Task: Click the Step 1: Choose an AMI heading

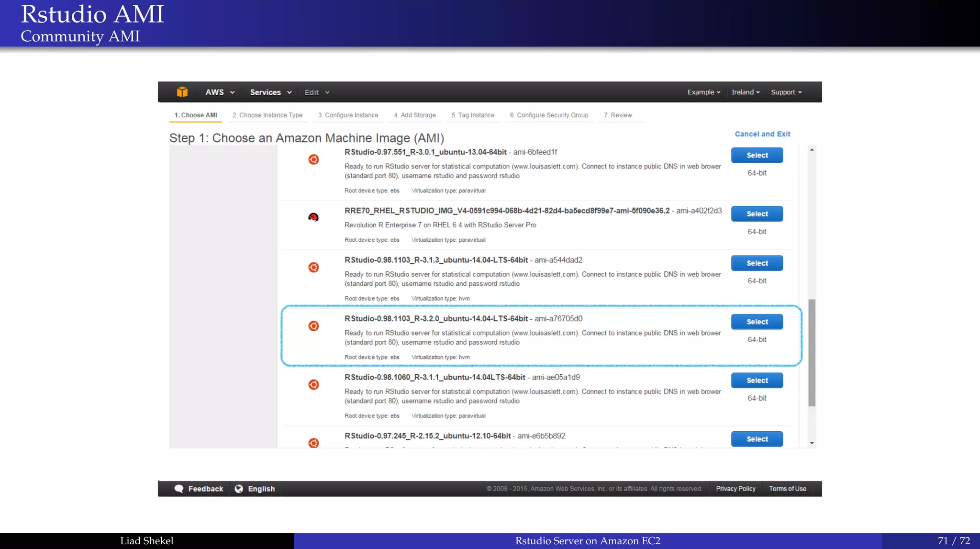Action: (x=307, y=138)
